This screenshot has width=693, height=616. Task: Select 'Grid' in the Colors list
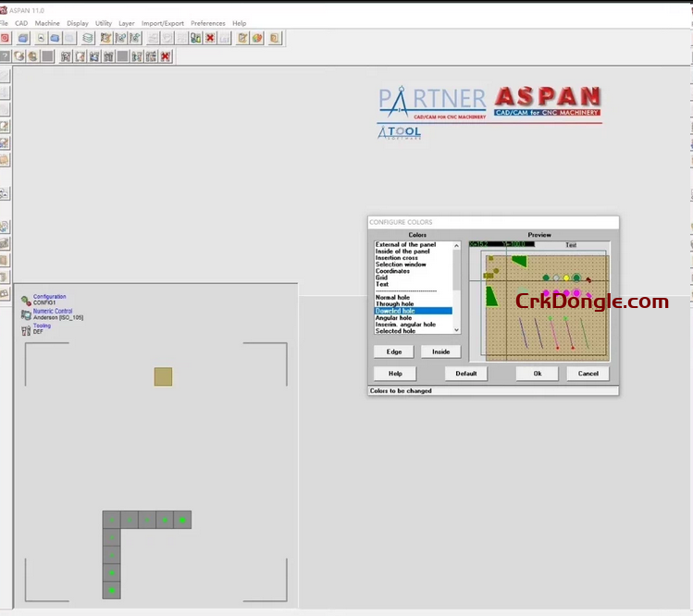[381, 277]
